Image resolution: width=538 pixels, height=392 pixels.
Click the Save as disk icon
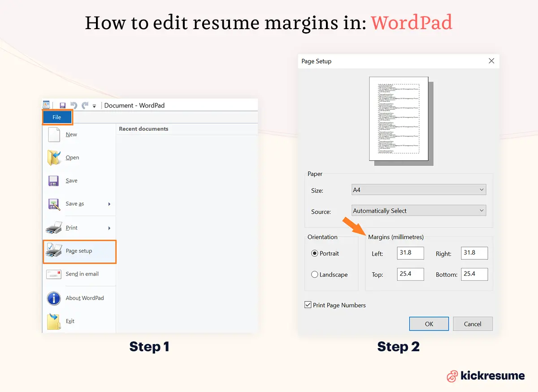pos(54,204)
